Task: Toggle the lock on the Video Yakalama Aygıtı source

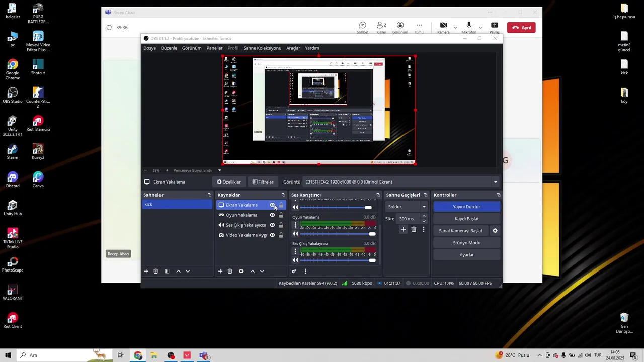Action: point(281,235)
